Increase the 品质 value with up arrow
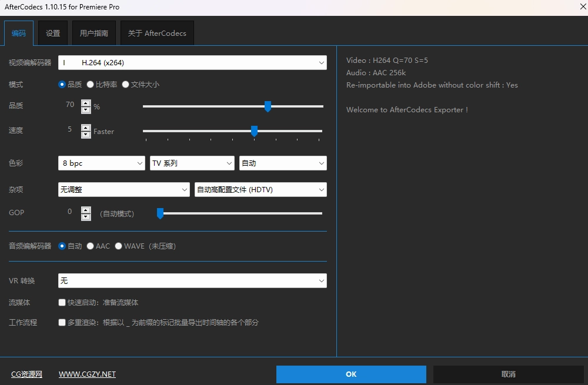588x385 pixels. pos(86,103)
